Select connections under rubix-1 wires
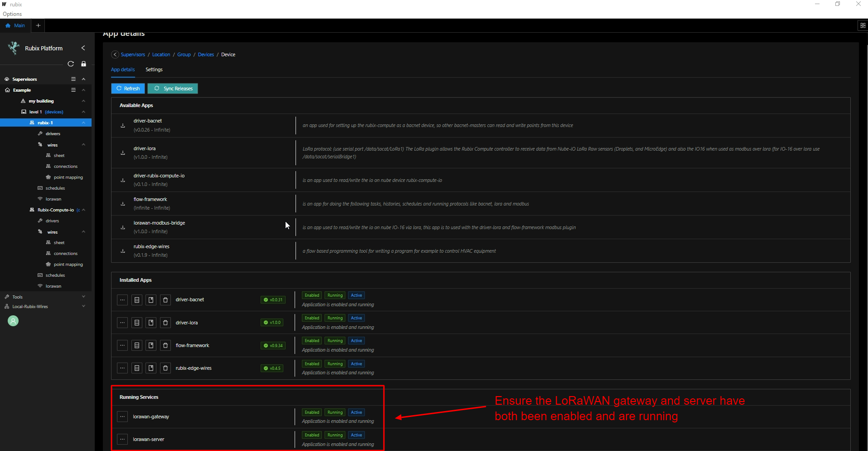The height and width of the screenshot is (451, 868). point(65,167)
